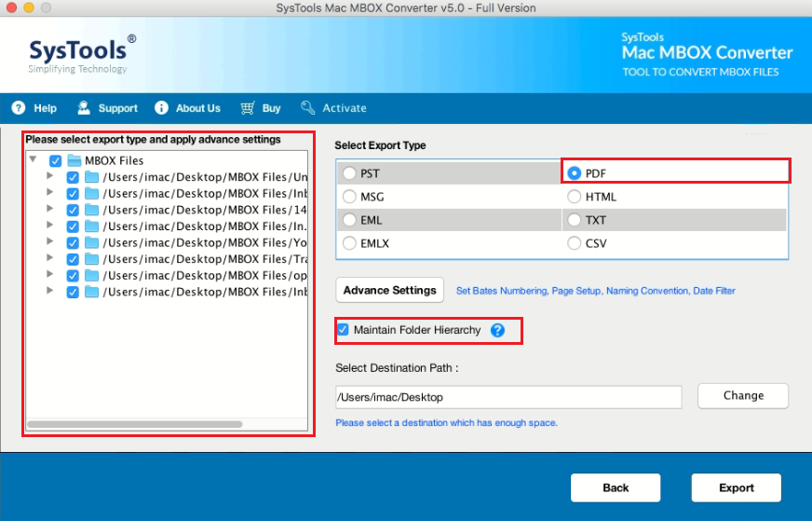Click folder icon of the MBOX Files/Yo row
The width and height of the screenshot is (812, 521).
click(91, 242)
